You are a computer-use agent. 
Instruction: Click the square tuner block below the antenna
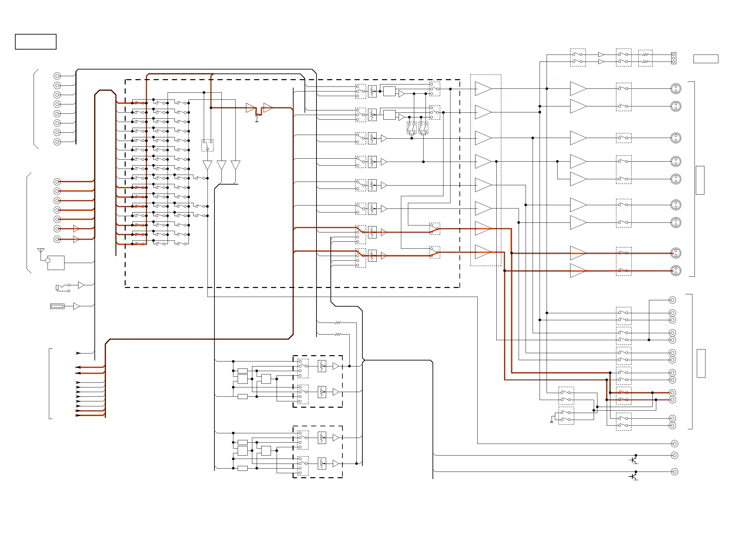(56, 263)
